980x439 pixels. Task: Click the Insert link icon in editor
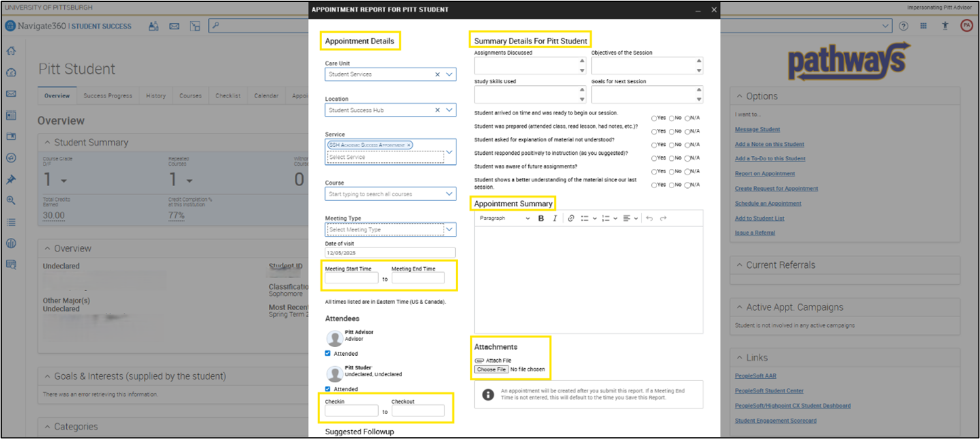coord(571,218)
